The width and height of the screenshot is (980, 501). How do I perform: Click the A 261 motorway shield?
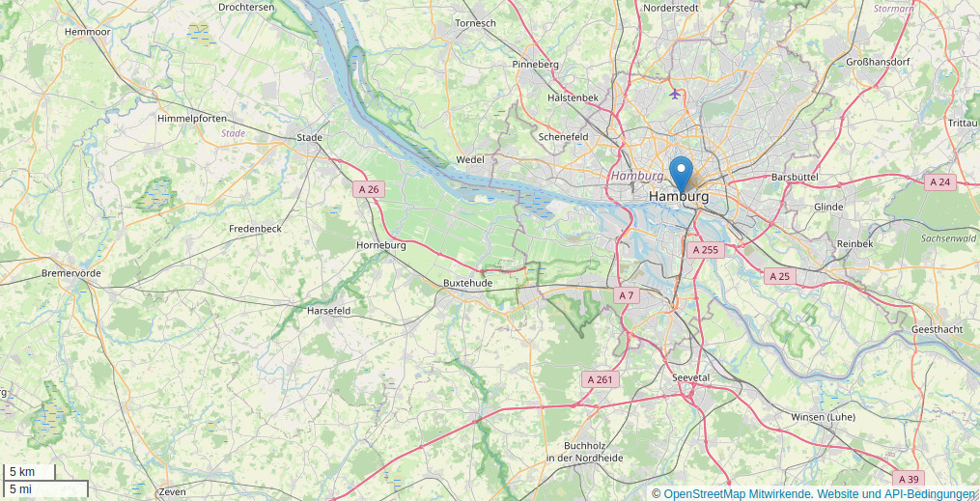(600, 379)
